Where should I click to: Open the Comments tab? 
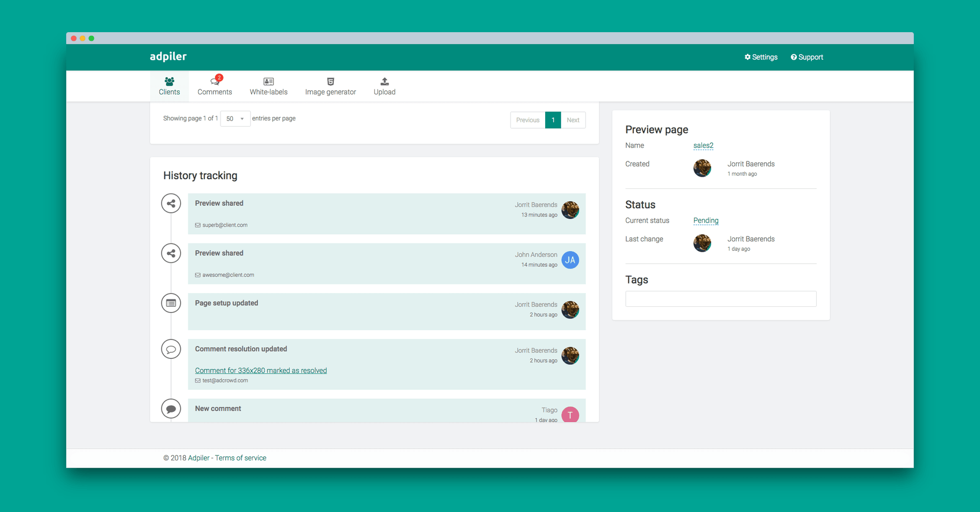coord(214,86)
